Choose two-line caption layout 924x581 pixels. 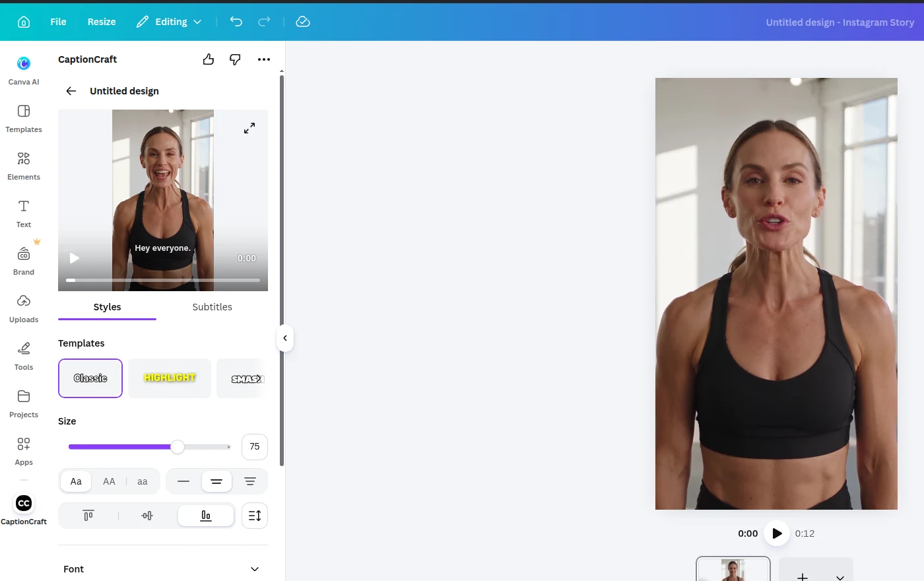216,481
